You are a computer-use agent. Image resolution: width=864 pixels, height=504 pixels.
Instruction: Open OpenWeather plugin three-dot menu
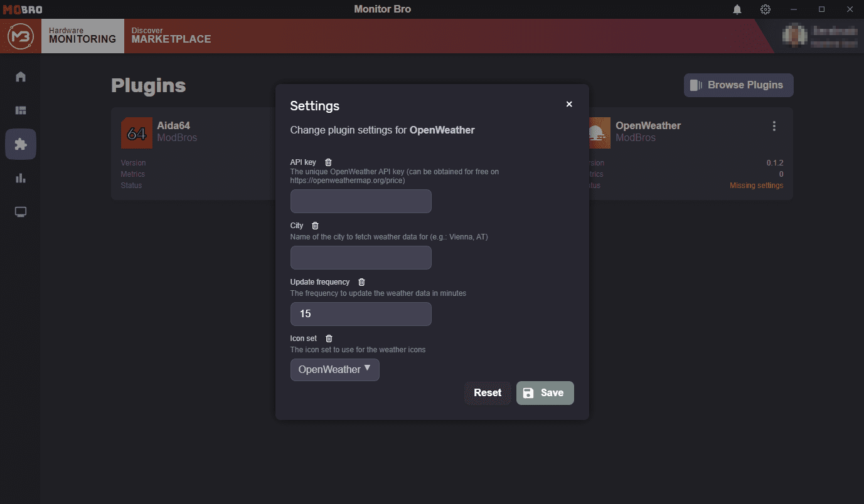click(x=774, y=126)
